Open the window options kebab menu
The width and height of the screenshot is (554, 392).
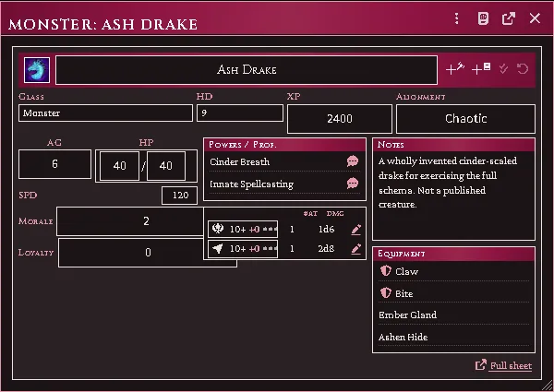[457, 18]
